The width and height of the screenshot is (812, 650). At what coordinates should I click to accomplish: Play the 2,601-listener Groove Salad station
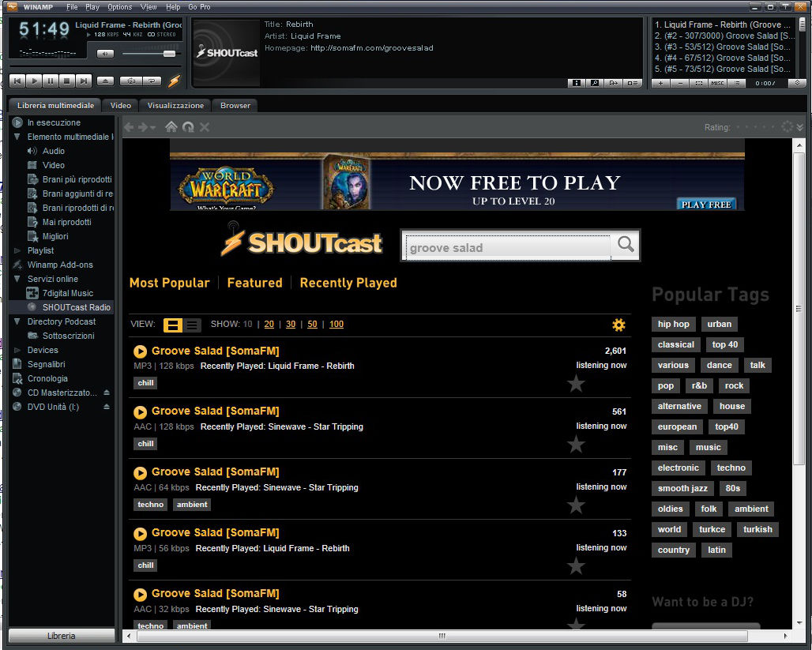pos(140,351)
